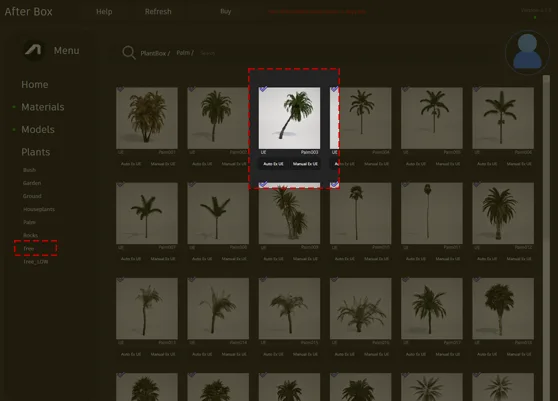558x401 pixels.
Task: Click Auto Ex UE under Palm015
Action: [x=273, y=354]
